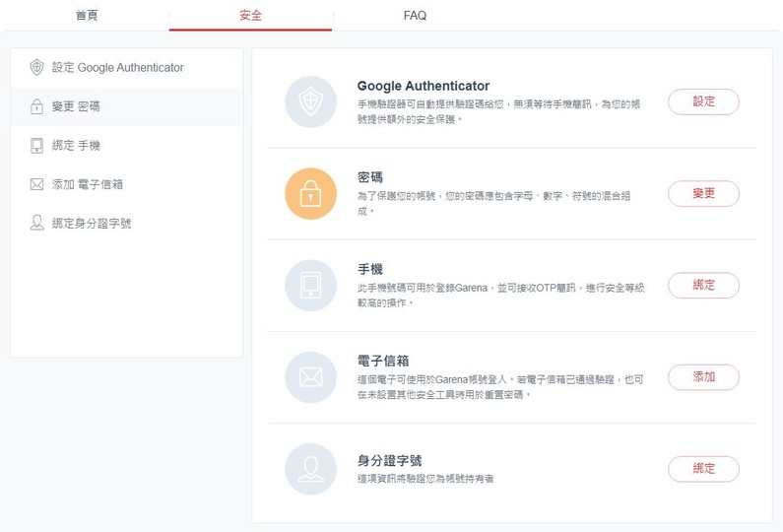Click the large 身分證字號 person circle icon
This screenshot has width=783, height=532.
coord(310,469)
